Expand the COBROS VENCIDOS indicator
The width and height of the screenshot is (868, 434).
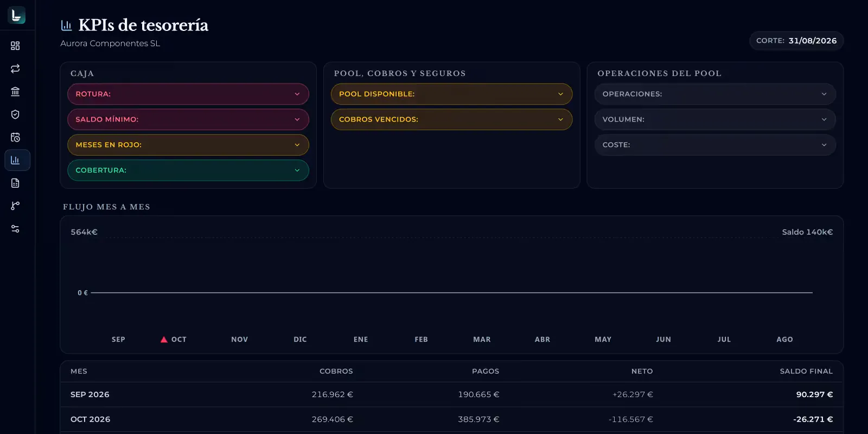click(x=451, y=119)
